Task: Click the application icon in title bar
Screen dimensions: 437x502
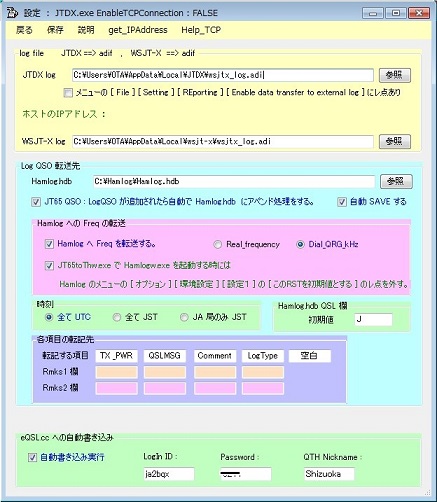Action: (x=12, y=13)
